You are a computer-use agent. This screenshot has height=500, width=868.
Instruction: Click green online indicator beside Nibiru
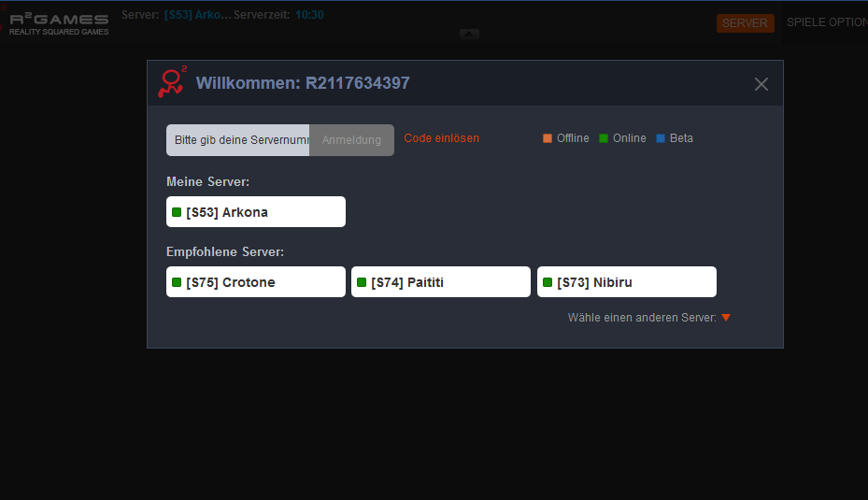point(548,282)
